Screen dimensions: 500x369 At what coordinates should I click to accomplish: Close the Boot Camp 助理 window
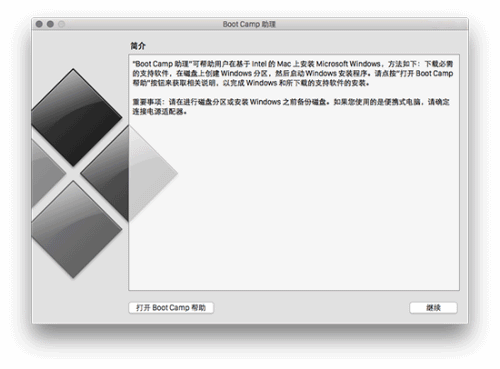pos(39,24)
